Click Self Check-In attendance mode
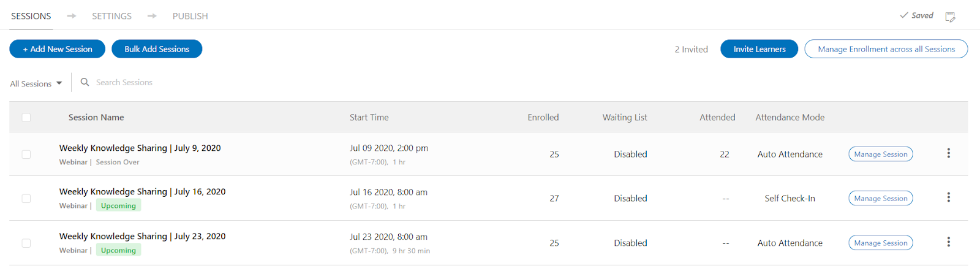This screenshot has width=980, height=271. click(790, 199)
